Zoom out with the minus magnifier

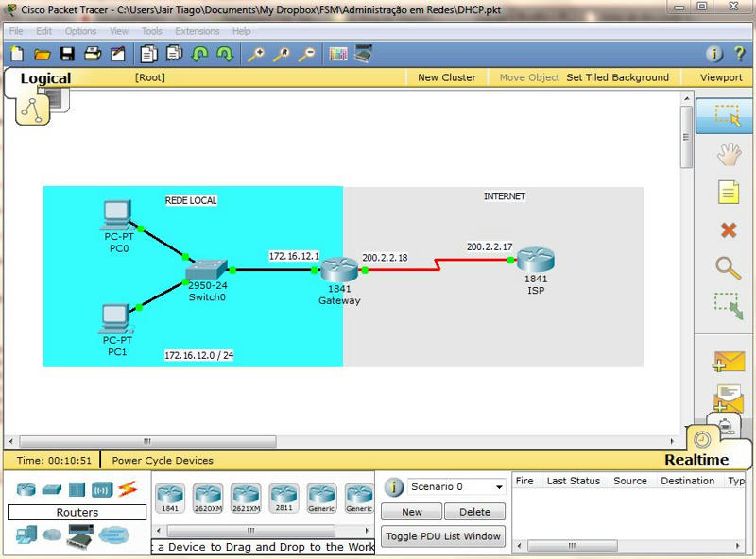[306, 54]
